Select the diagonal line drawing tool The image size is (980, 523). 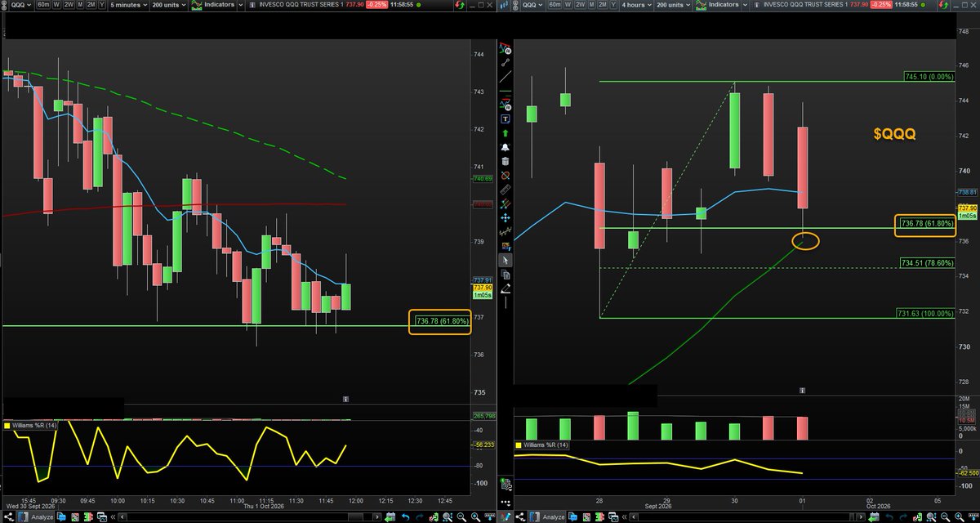pos(506,76)
